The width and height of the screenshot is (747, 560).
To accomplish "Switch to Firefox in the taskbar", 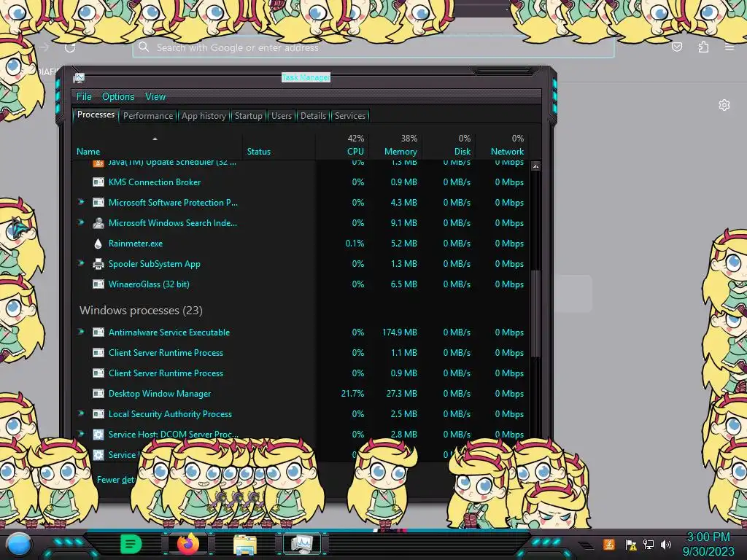I will point(188,544).
